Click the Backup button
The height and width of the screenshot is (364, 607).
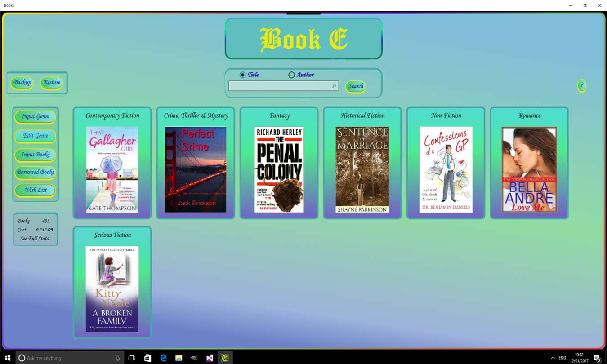pyautogui.click(x=22, y=83)
